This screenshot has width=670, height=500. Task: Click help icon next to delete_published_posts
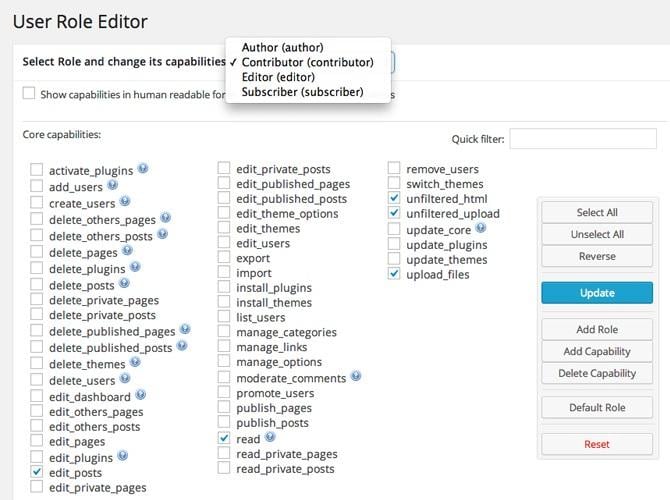click(x=181, y=346)
